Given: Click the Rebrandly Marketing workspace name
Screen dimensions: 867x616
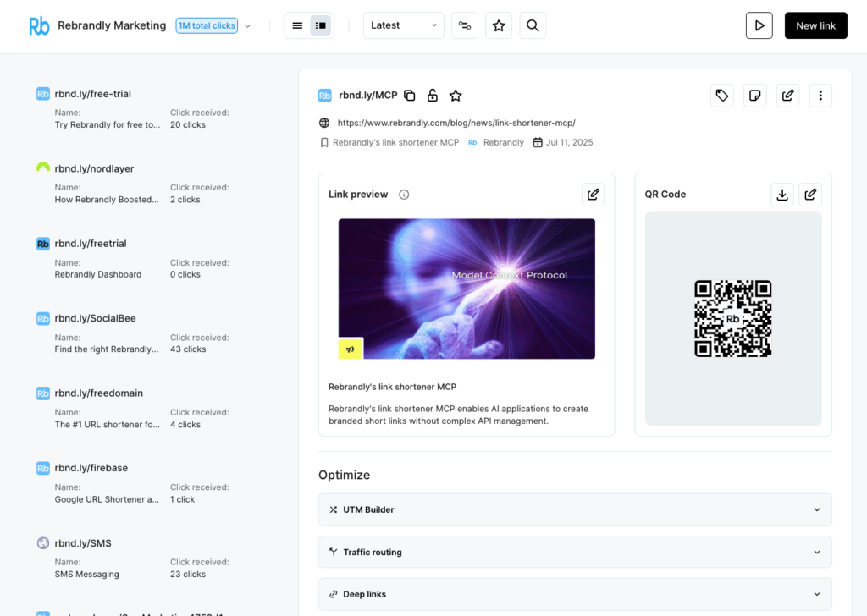Looking at the screenshot, I should point(112,25).
